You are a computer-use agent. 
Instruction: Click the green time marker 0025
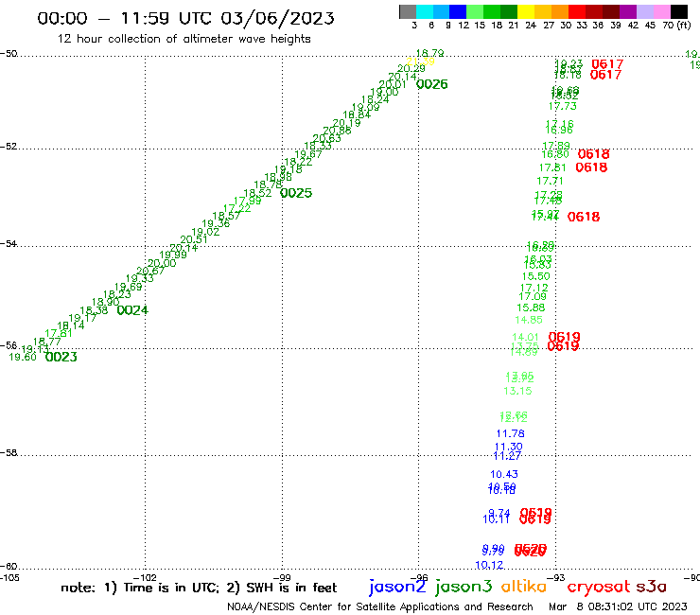(x=296, y=193)
